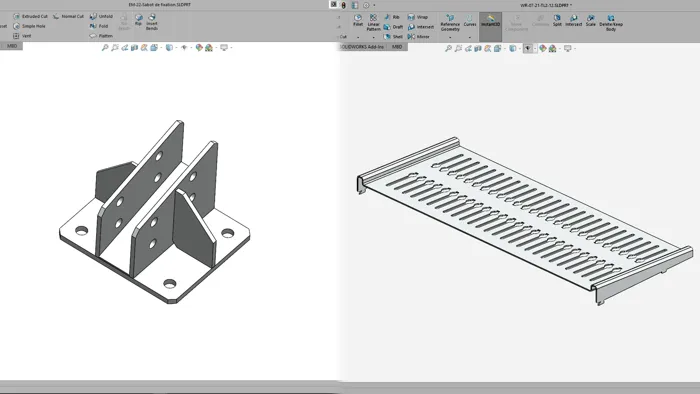Zoom to fit in the Sabot de fixation window
The width and height of the screenshot is (700, 394).
[x=105, y=47]
